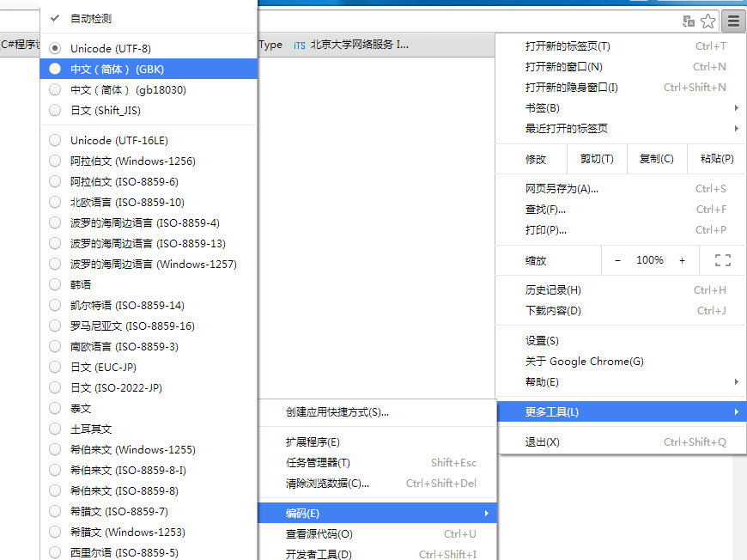The image size is (747, 560).
Task: Select 日文 (EUC-JP) encoding
Action: [149, 367]
